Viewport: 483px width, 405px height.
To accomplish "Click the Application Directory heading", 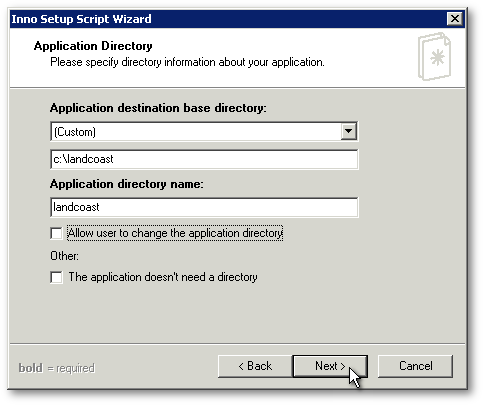I will point(93,46).
